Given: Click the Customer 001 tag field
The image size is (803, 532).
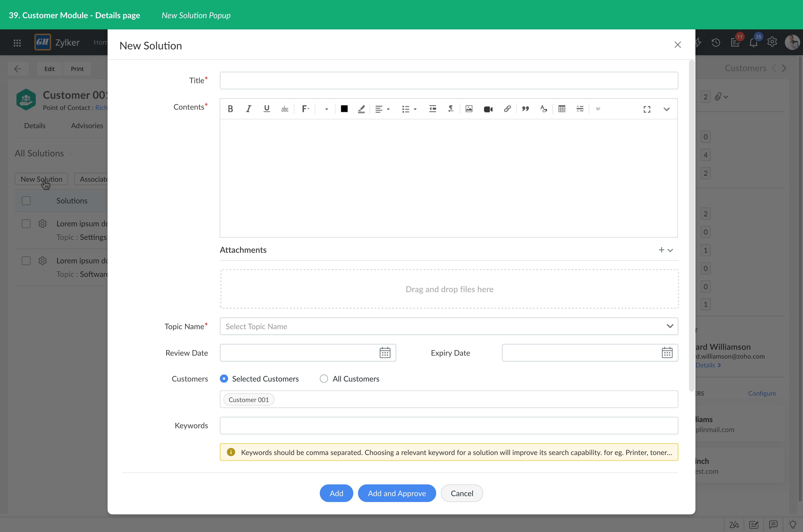Looking at the screenshot, I should tap(449, 399).
